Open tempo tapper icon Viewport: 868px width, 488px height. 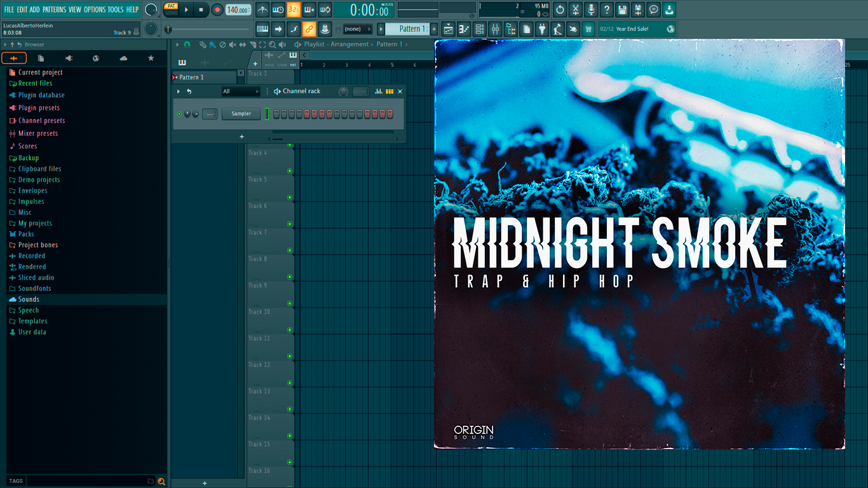click(x=557, y=29)
